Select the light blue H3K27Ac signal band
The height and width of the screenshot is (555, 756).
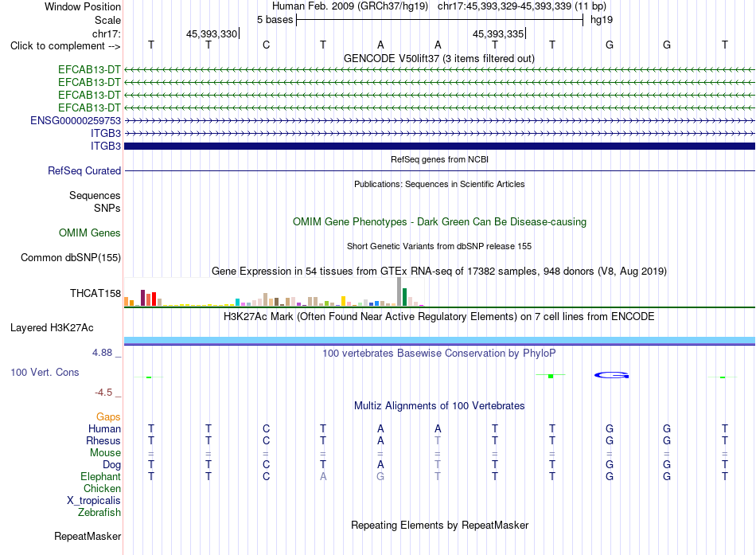pos(439,340)
